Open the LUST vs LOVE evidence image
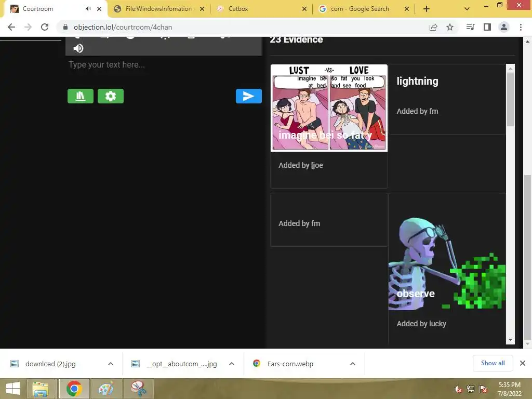This screenshot has height=399, width=532. point(329,108)
